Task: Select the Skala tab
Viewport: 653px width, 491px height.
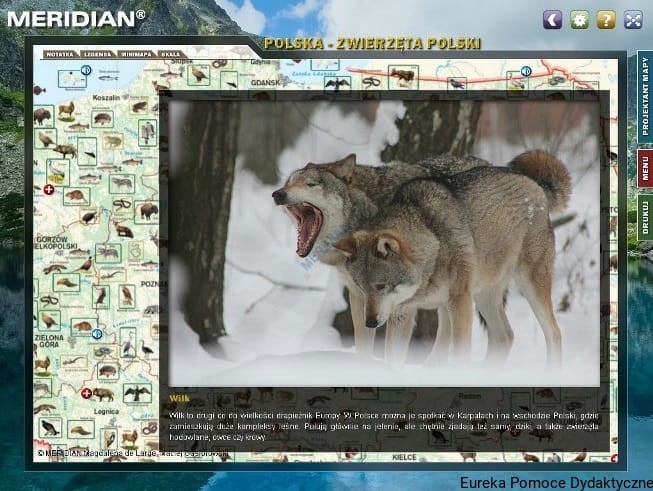Action: tap(171, 53)
